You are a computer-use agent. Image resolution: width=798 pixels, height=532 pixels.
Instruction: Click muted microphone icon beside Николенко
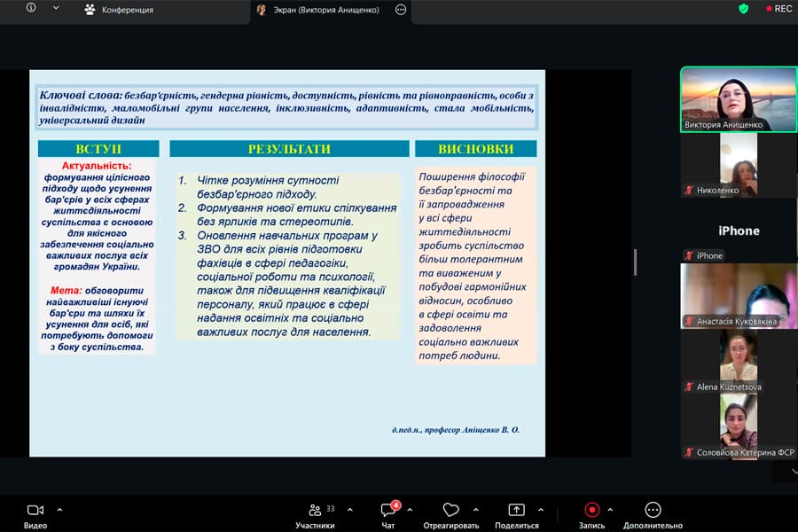pyautogui.click(x=689, y=191)
